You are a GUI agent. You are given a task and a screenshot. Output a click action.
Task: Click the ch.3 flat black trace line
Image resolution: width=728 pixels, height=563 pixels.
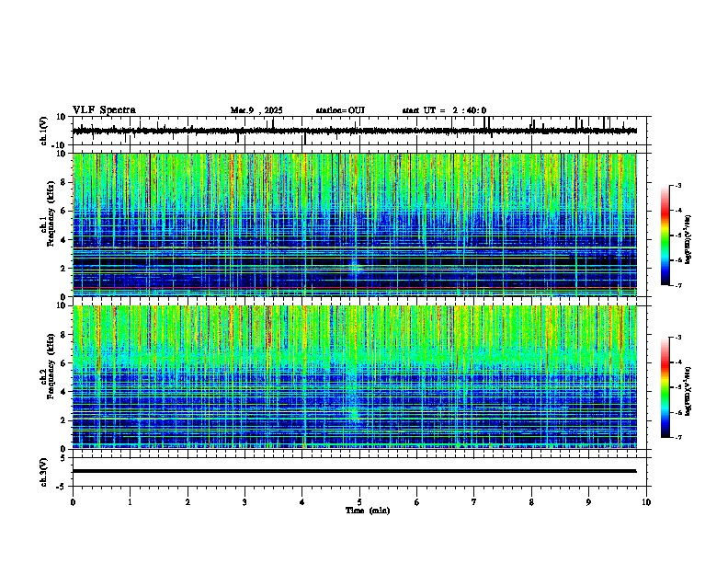(354, 471)
